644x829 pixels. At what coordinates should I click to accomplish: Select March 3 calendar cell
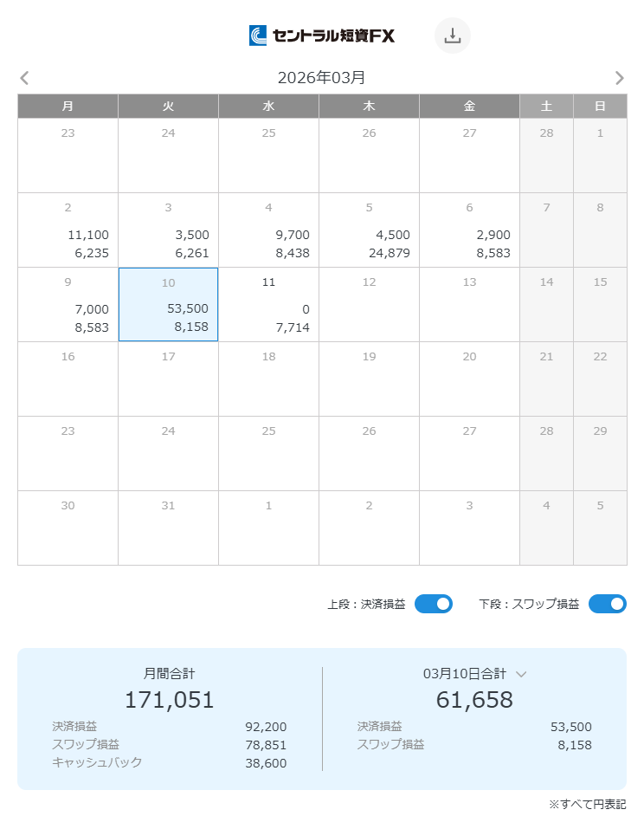168,230
